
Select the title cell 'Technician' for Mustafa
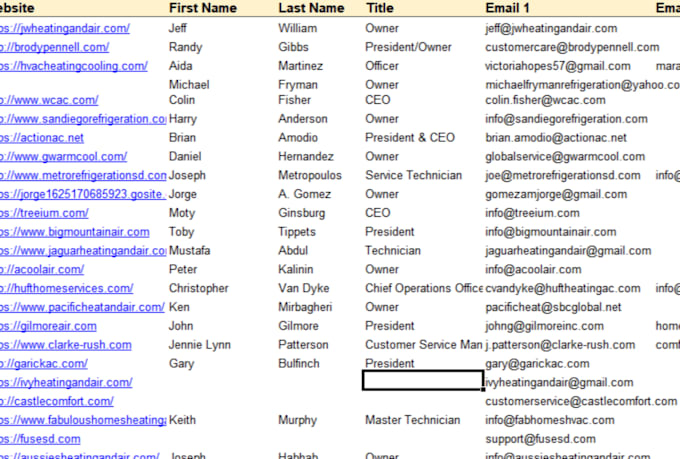393,251
